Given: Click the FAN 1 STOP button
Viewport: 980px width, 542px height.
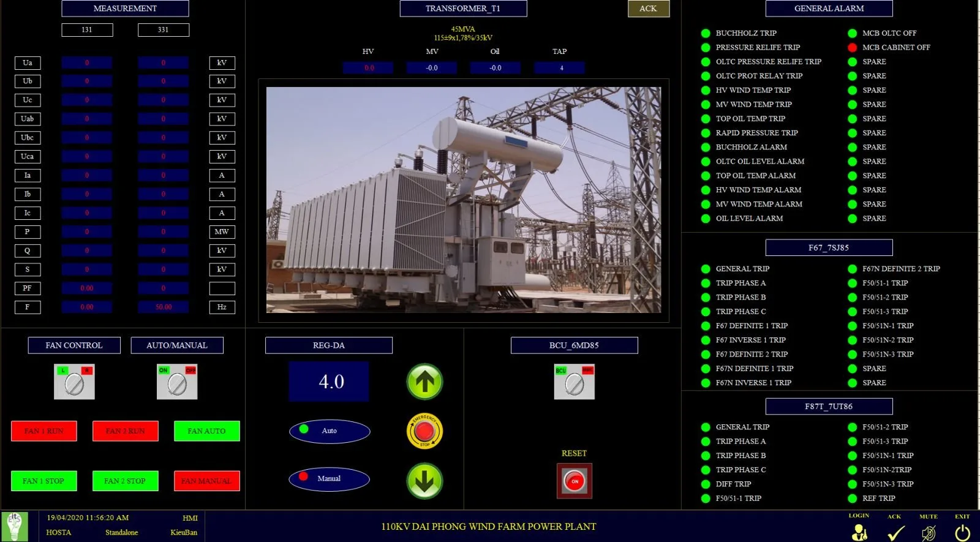Looking at the screenshot, I should pos(44,481).
